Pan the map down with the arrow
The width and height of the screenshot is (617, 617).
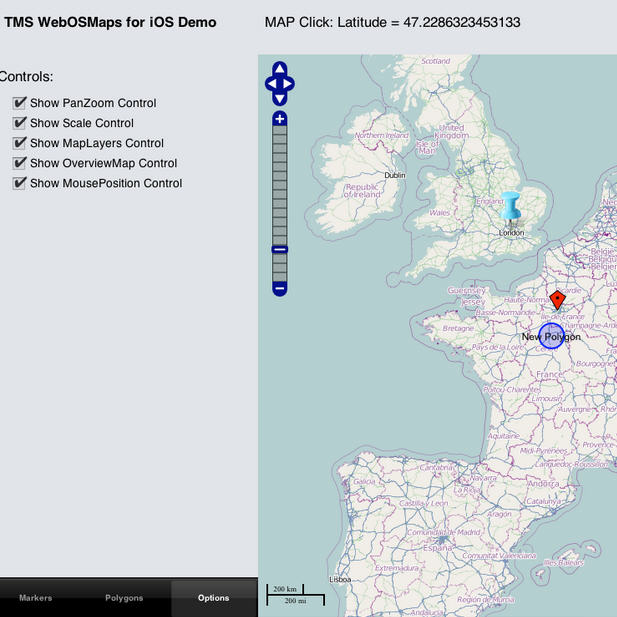(x=279, y=98)
